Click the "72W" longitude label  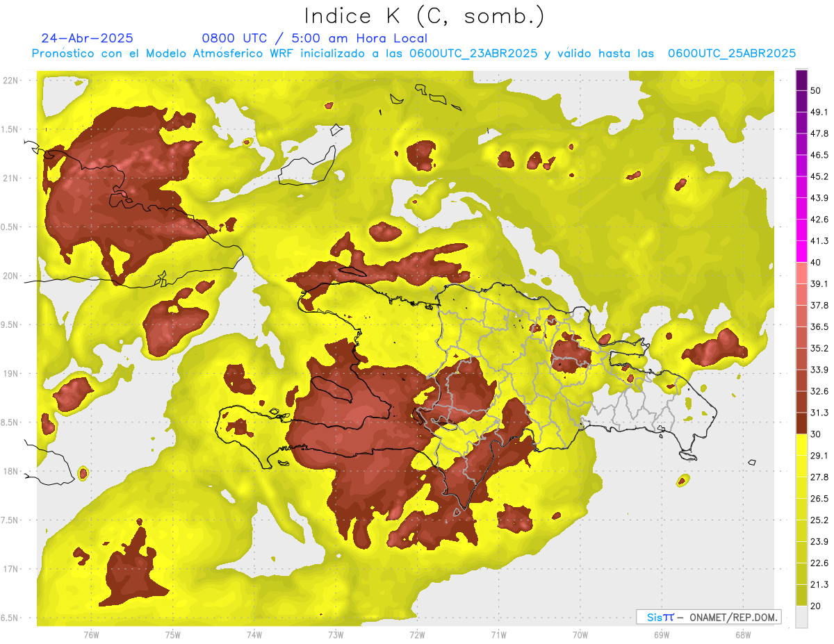click(x=417, y=635)
